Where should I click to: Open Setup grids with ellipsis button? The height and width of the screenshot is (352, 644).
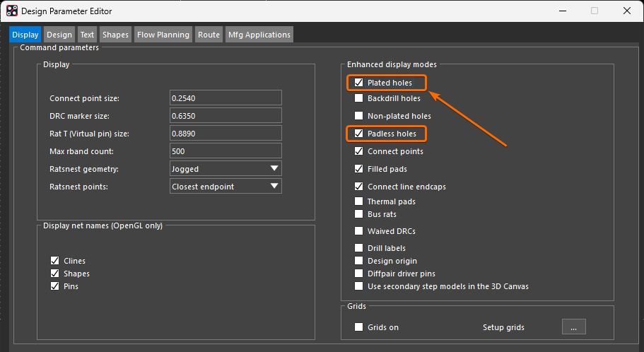click(x=573, y=327)
